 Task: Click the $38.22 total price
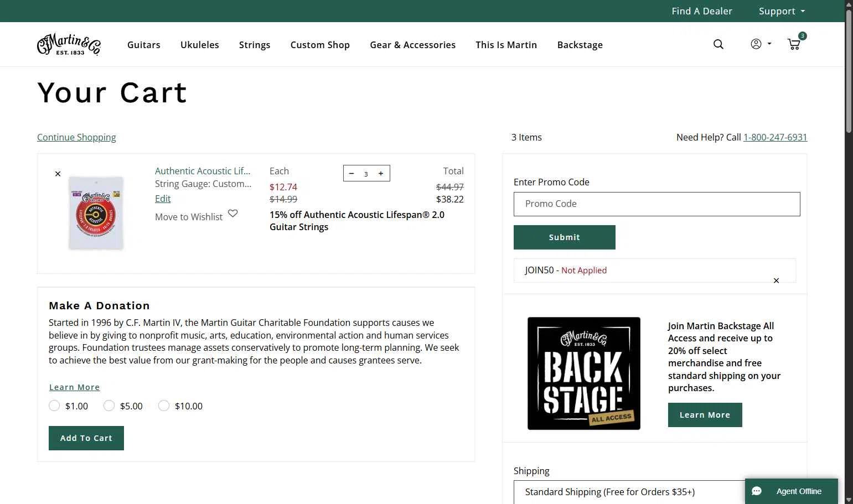[450, 199]
